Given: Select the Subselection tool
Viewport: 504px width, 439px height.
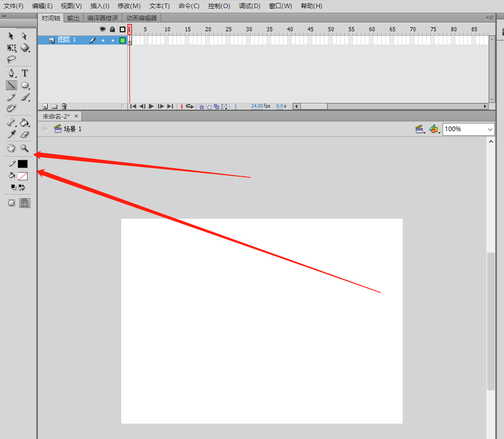Looking at the screenshot, I should 25,36.
